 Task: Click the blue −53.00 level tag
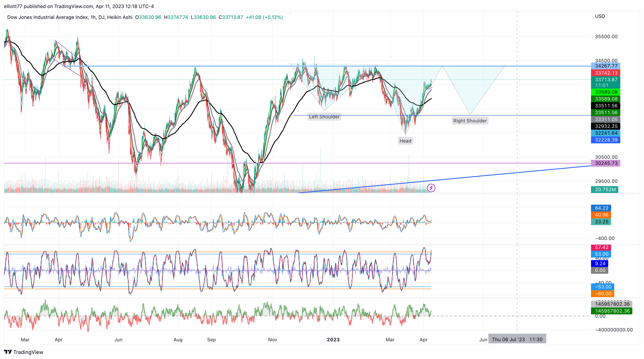pos(602,287)
